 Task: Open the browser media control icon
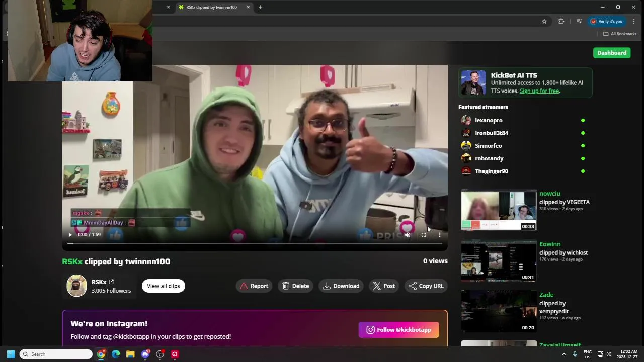(579, 21)
